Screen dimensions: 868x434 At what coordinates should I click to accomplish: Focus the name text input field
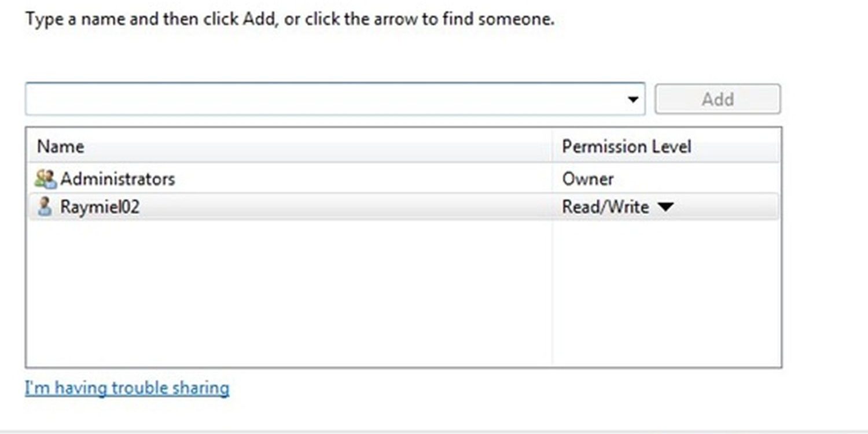pyautogui.click(x=324, y=99)
